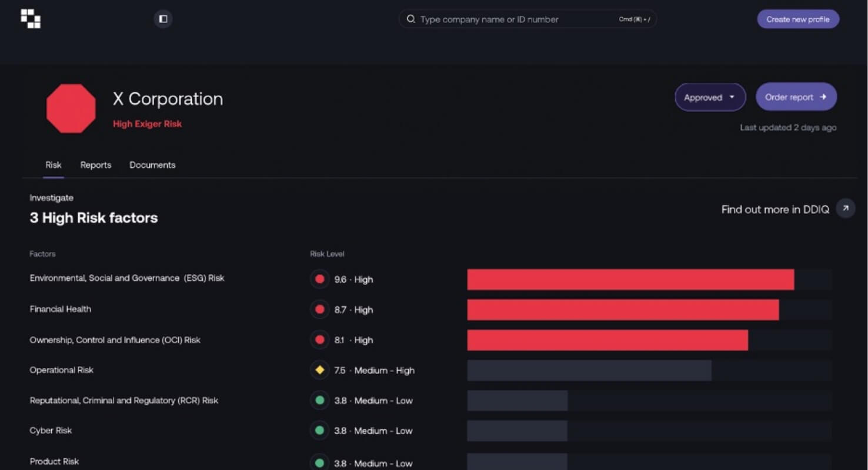Switch to the Risk tab

point(54,165)
